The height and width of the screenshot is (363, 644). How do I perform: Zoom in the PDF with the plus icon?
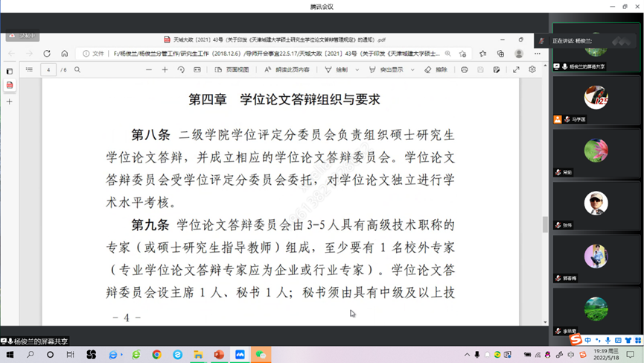coord(165,70)
